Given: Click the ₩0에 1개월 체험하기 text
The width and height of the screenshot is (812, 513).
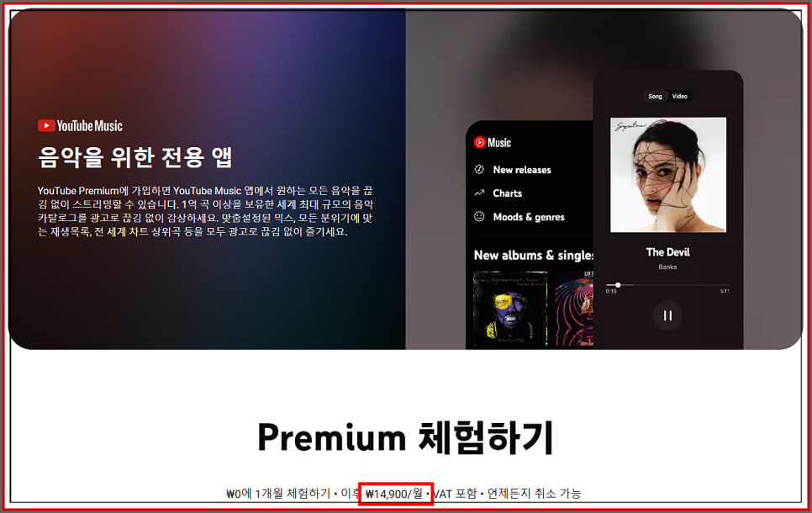Looking at the screenshot, I should click(278, 494).
